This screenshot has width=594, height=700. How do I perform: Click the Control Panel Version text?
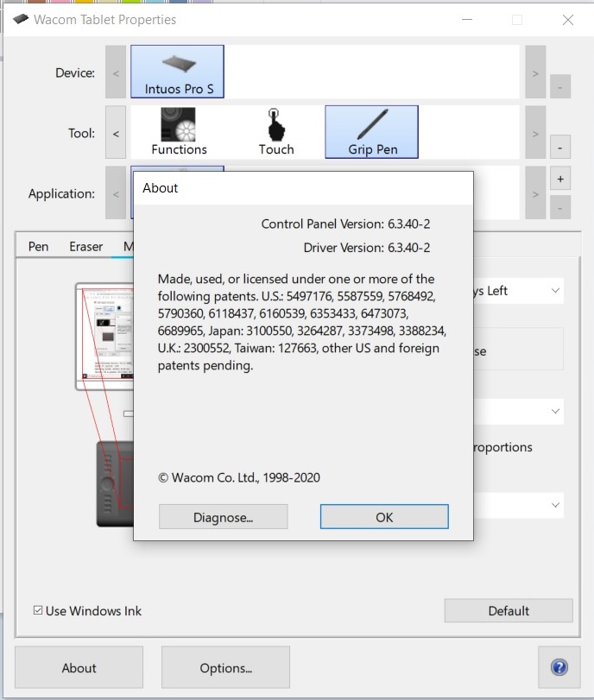click(345, 224)
